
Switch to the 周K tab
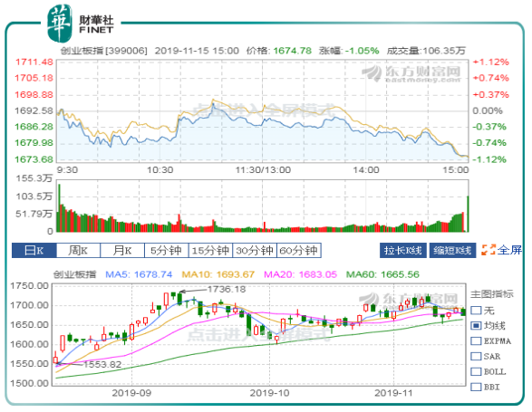[x=78, y=251]
